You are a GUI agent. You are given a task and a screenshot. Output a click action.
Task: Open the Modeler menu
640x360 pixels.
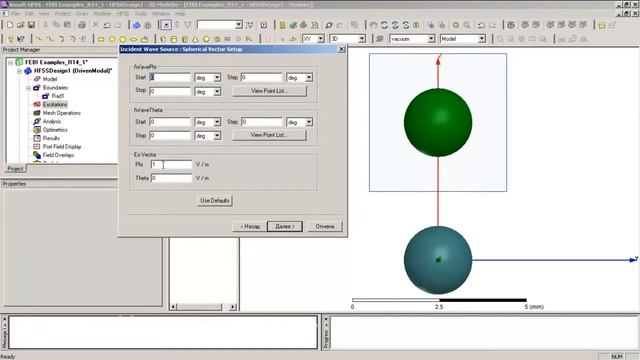click(x=102, y=13)
